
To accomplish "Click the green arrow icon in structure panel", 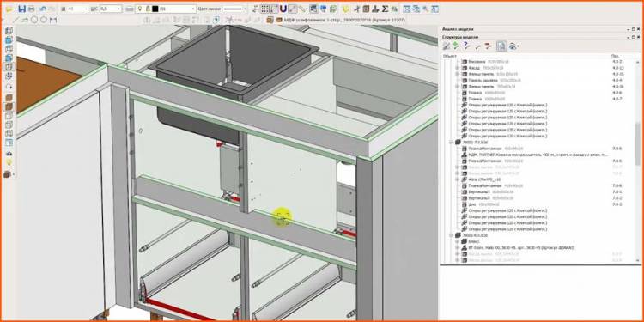I will coord(456,46).
